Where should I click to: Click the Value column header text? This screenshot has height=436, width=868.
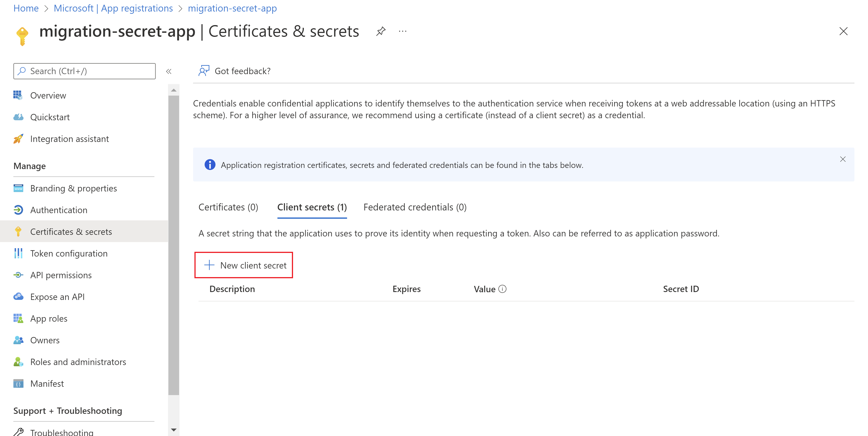coord(485,289)
